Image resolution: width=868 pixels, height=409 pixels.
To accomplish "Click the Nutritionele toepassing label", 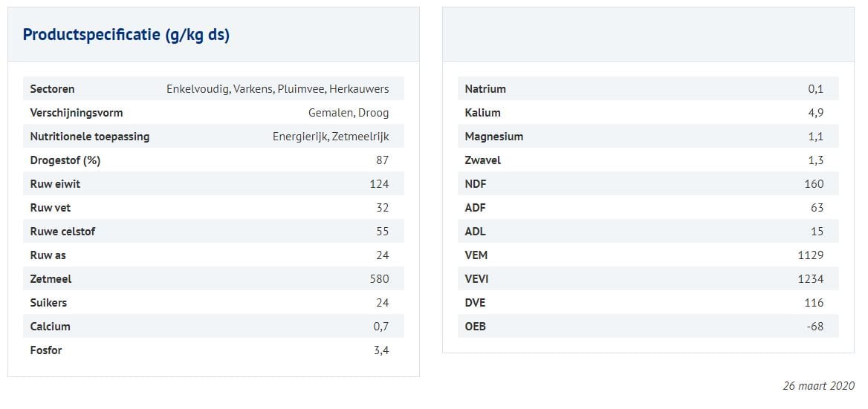I will (89, 137).
